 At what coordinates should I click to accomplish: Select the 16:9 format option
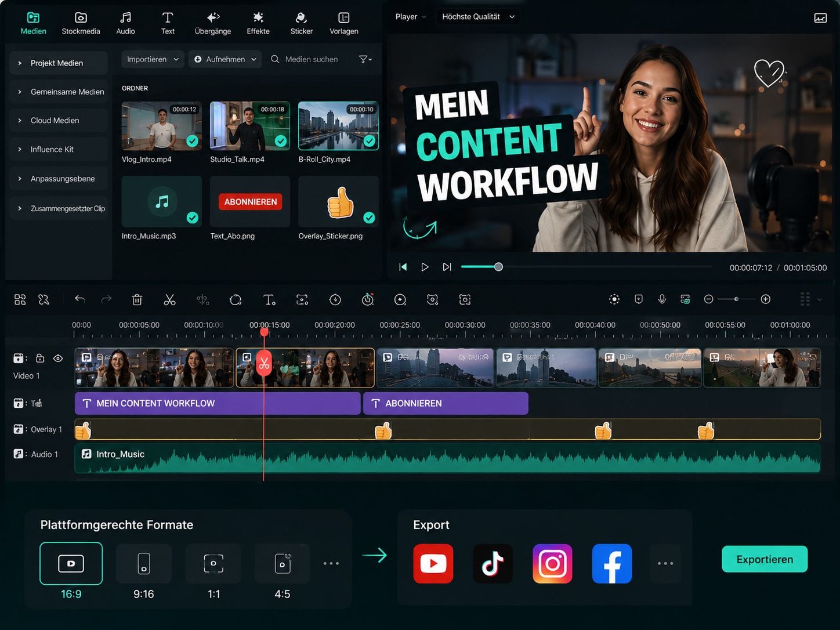[x=71, y=563]
